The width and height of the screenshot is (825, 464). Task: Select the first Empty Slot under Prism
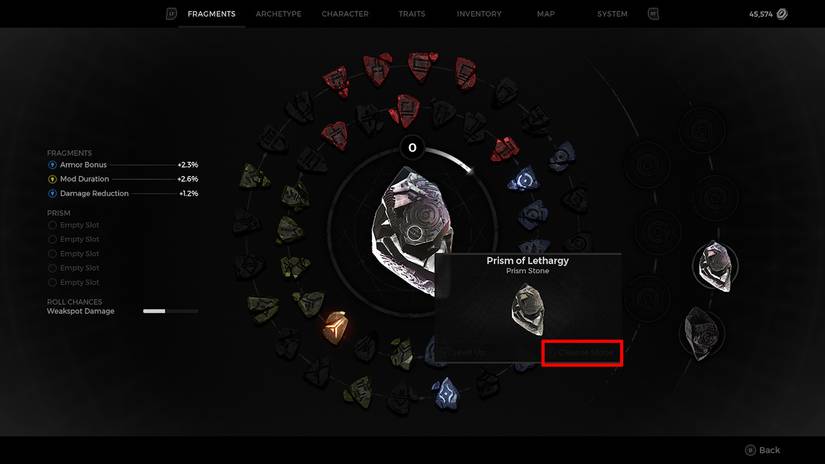pos(74,225)
